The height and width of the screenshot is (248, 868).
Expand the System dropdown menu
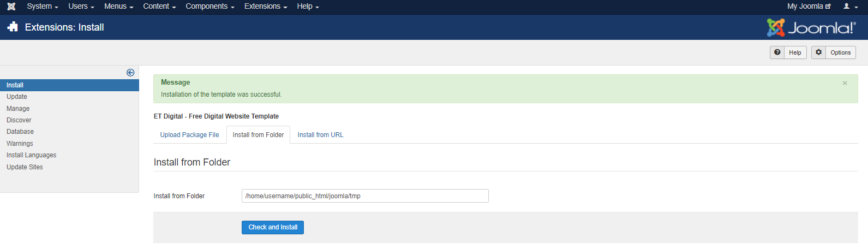[42, 7]
